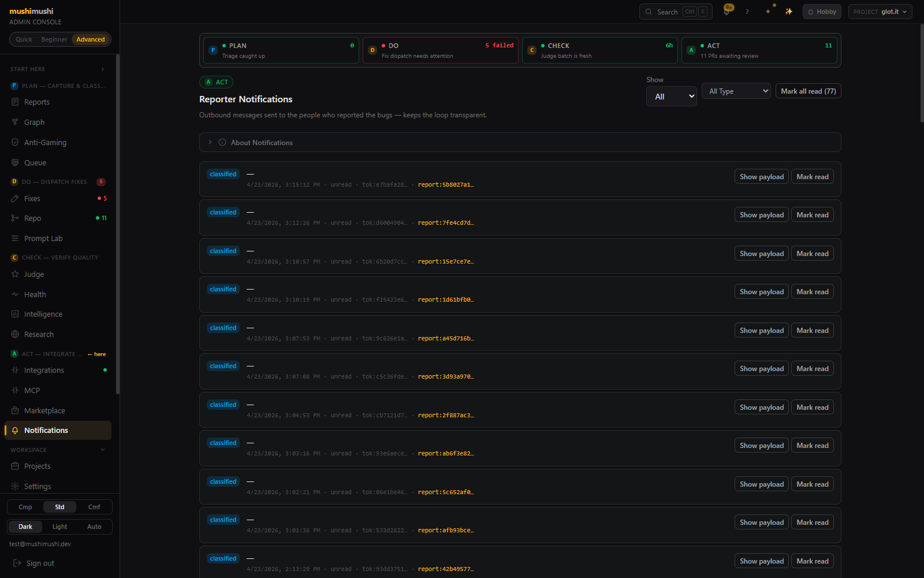The width and height of the screenshot is (924, 578).
Task: Open the notifications bell icon in top bar
Action: (726, 12)
